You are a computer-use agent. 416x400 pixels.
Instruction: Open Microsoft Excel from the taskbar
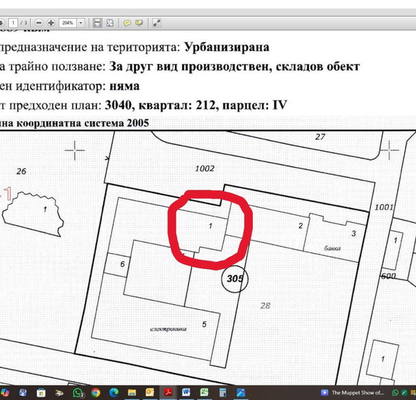click(x=204, y=392)
